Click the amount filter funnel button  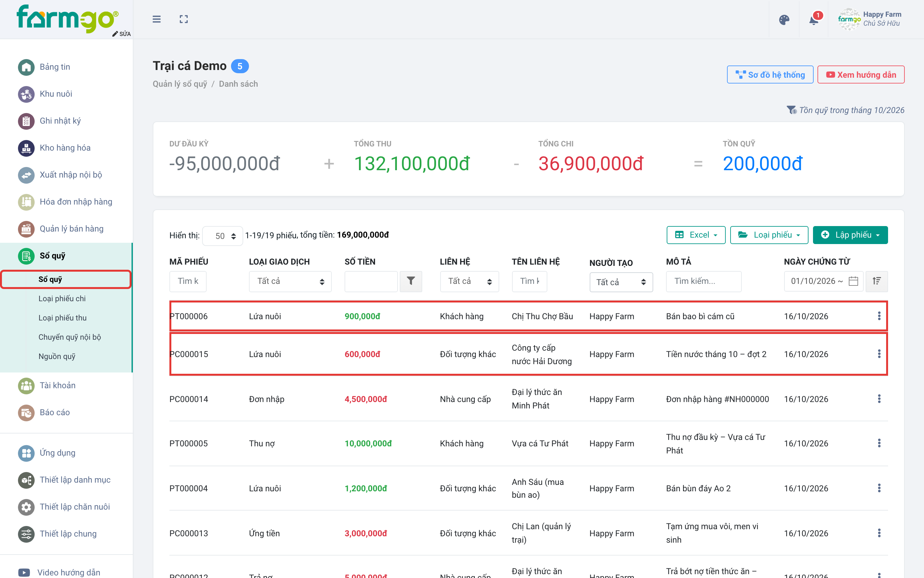click(411, 281)
